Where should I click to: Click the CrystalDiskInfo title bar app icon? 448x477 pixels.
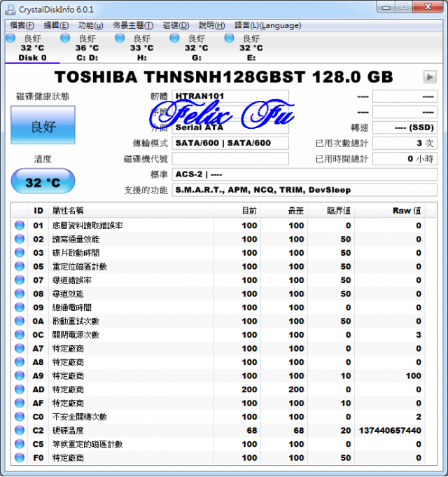point(10,9)
